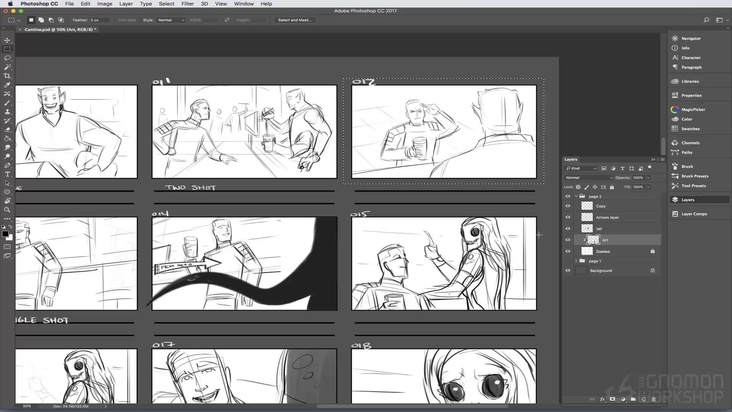The width and height of the screenshot is (732, 412).
Task: Click the Select and Mask button
Action: [295, 20]
